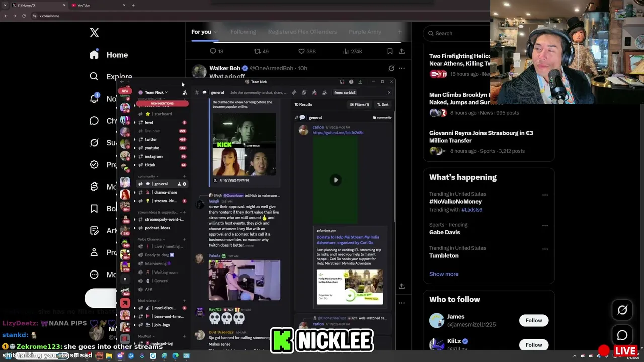
Task: Open Filters (1) in Discord search results
Action: (x=360, y=105)
